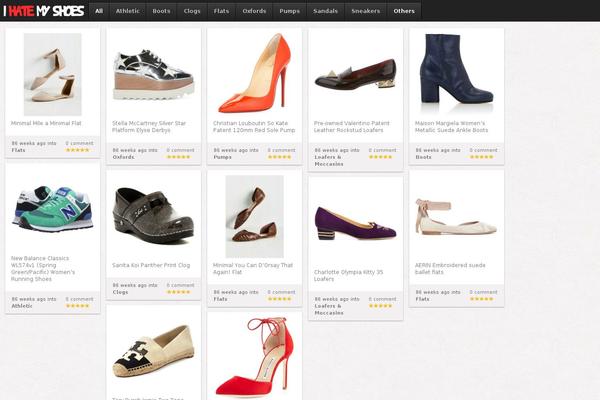The height and width of the screenshot is (400, 600).
Task: Open the comment count on Valentino card
Action: (382, 150)
